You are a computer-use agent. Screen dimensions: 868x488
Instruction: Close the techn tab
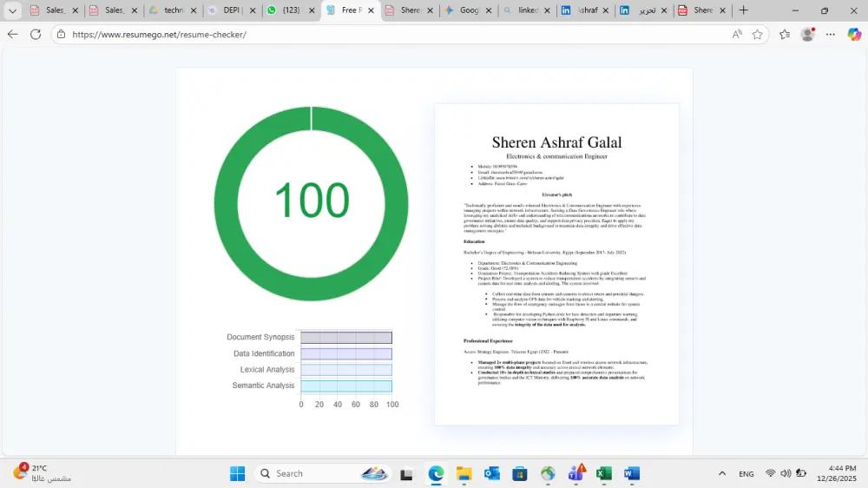pos(194,10)
